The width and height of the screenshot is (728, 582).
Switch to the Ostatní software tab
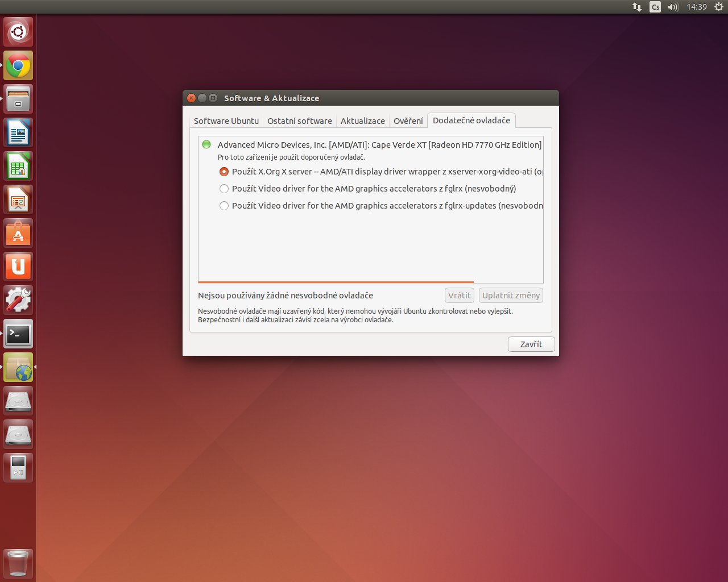(x=300, y=121)
